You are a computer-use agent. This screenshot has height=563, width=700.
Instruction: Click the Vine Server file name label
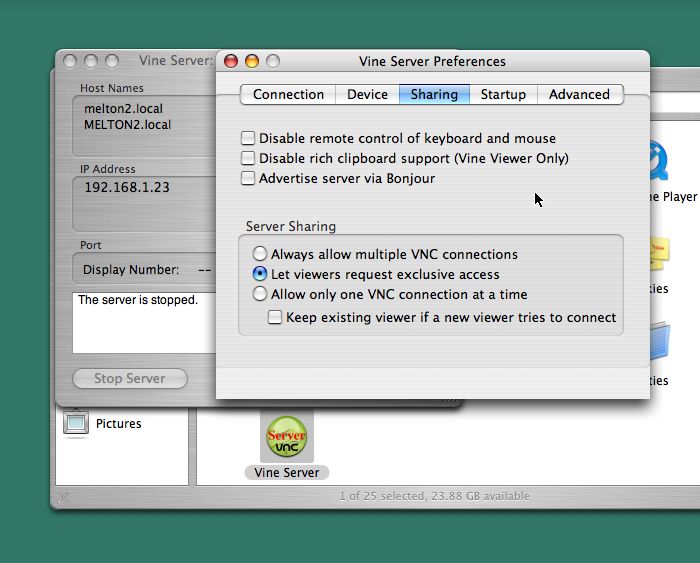coord(287,472)
